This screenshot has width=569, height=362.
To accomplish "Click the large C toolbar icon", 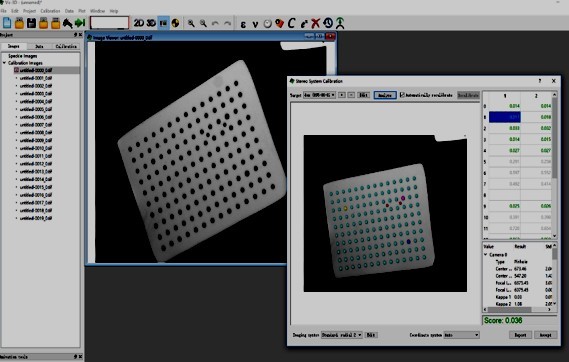I will pyautogui.click(x=291, y=23).
